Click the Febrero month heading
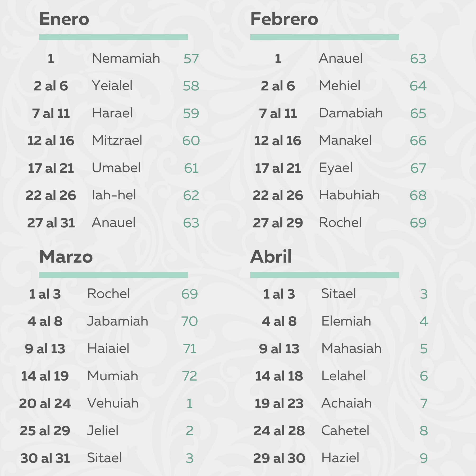 coord(284,19)
